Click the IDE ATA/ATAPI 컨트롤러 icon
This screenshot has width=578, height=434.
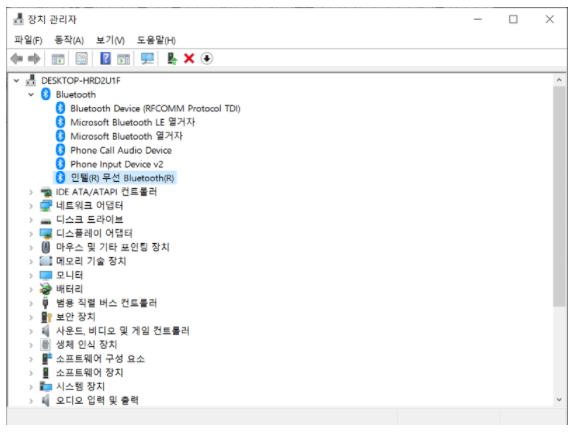coord(46,192)
